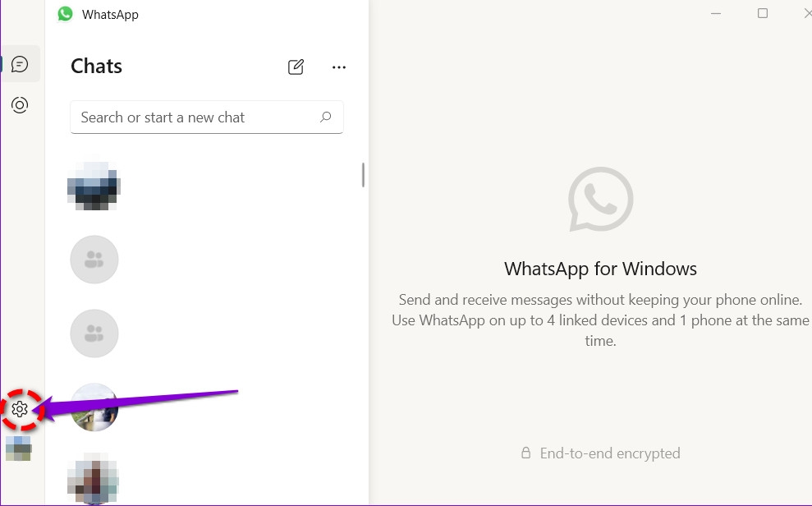Click the 'WhatsApp for Windows' heading
812x506 pixels.
(x=600, y=269)
